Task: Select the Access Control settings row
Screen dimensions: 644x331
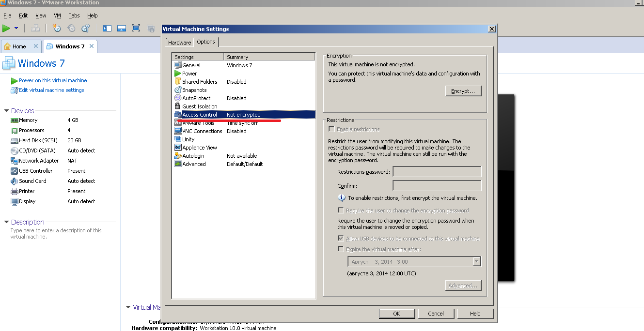Action: (244, 115)
